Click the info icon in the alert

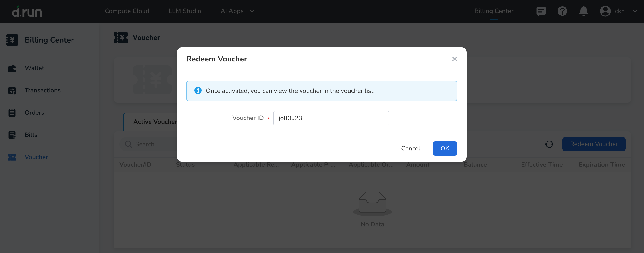coord(198,91)
